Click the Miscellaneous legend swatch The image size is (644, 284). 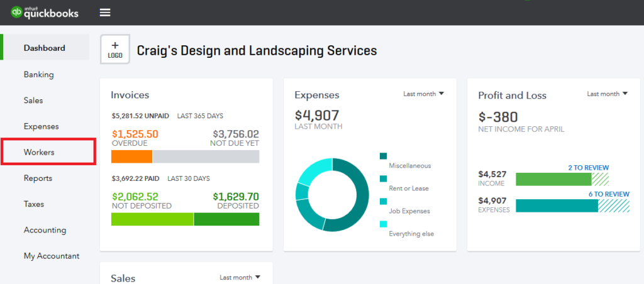coord(383,156)
